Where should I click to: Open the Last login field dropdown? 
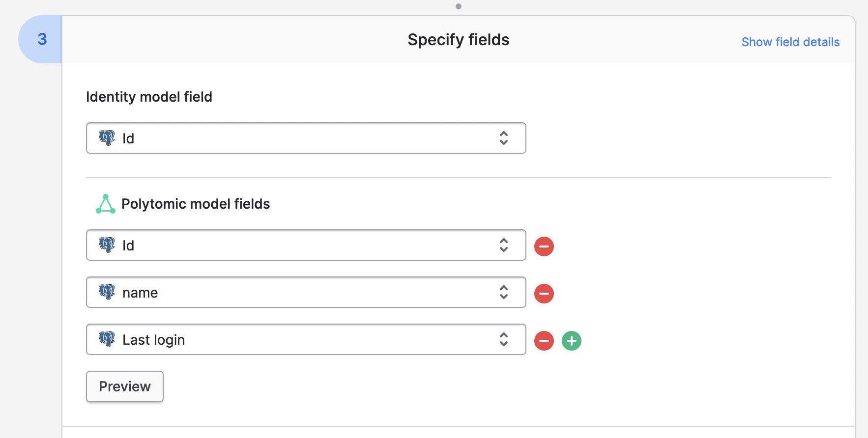pos(306,339)
